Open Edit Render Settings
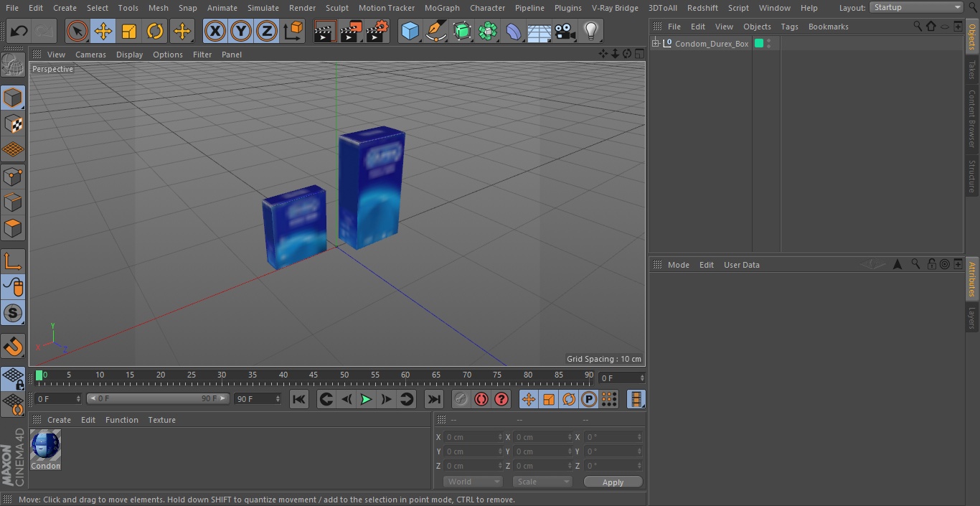 (377, 31)
